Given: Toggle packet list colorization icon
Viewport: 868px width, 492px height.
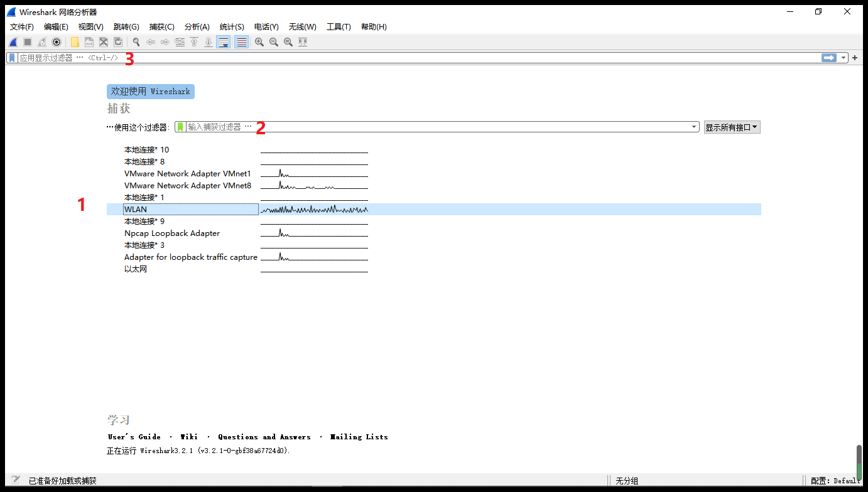Looking at the screenshot, I should tap(241, 42).
